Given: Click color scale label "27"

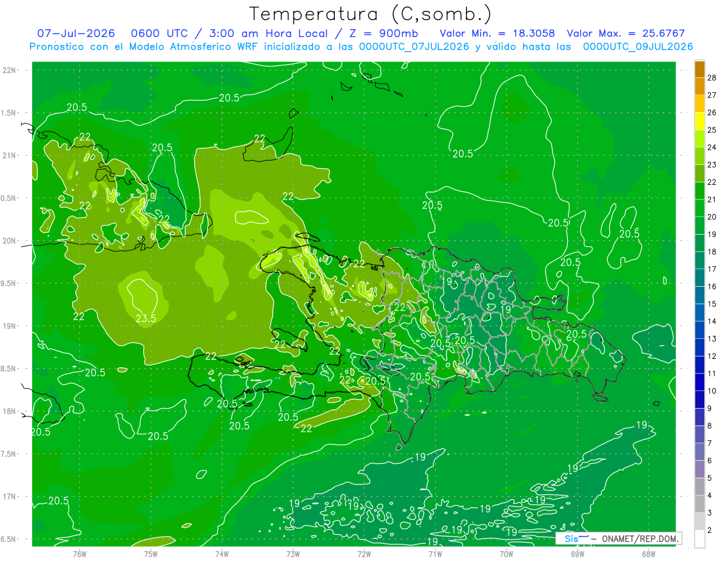Looking at the screenshot, I should 712,95.
